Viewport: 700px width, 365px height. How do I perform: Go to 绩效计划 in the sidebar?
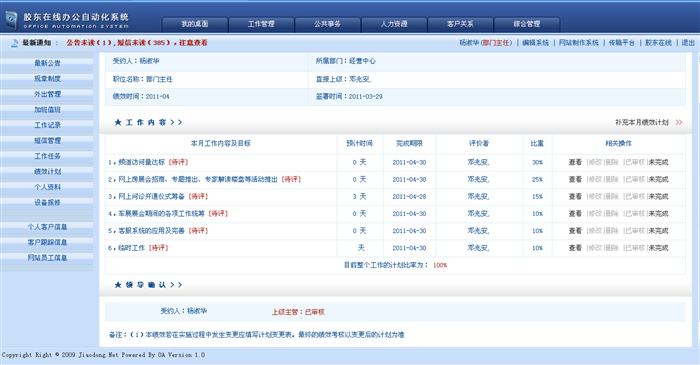pyautogui.click(x=47, y=171)
